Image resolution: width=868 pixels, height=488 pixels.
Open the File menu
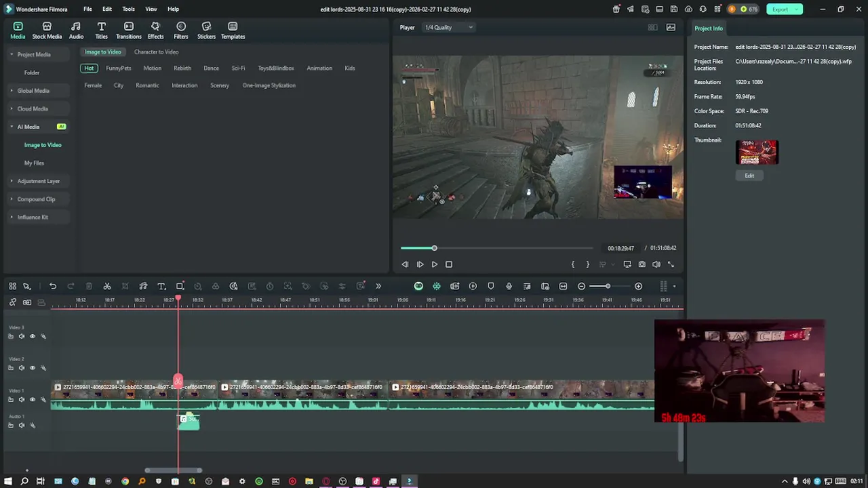(x=87, y=9)
